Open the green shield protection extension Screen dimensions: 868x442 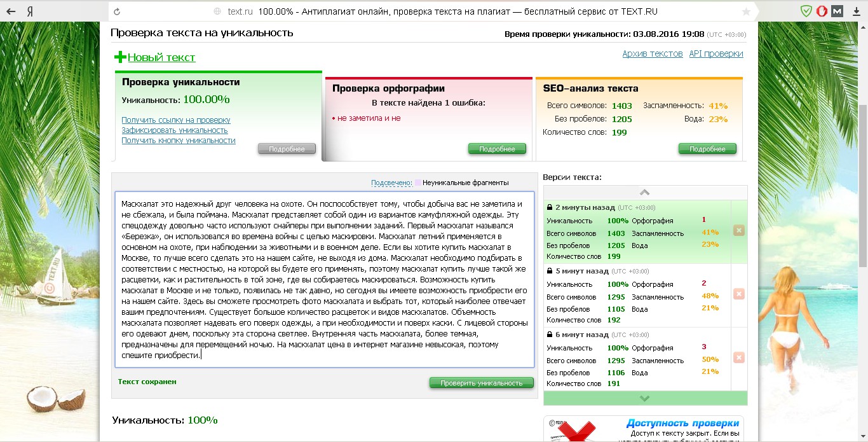806,11
